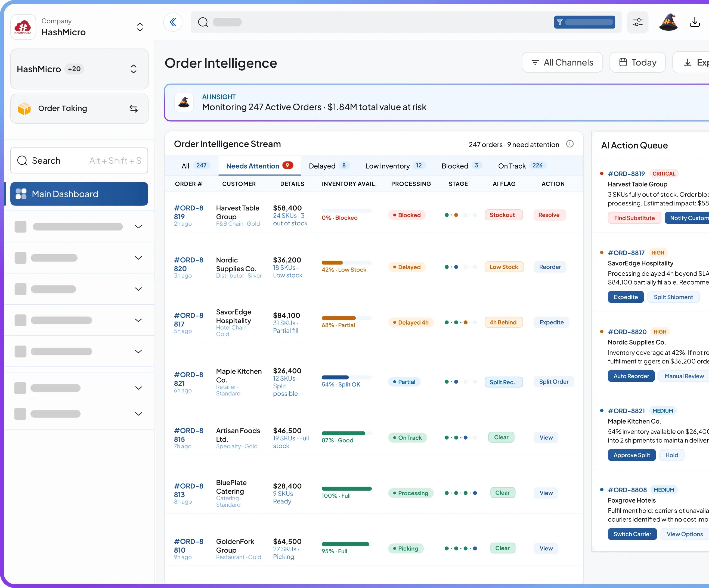Click View for Artisan Foods Ltd.

[546, 437]
